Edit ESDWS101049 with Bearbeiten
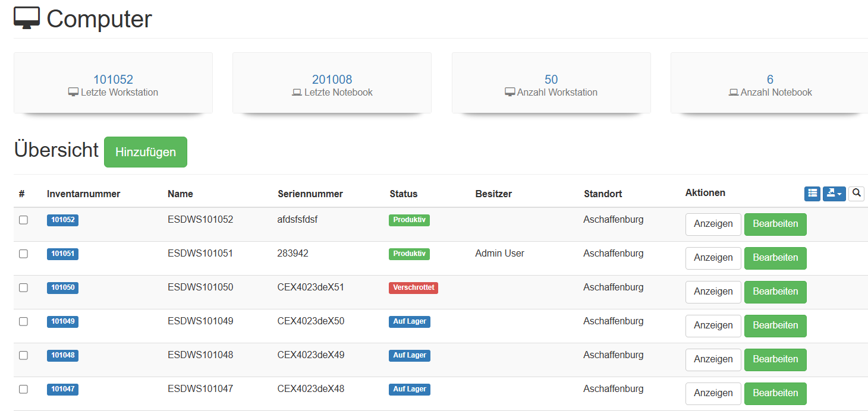Screen dimensions: 868x411 775,325
